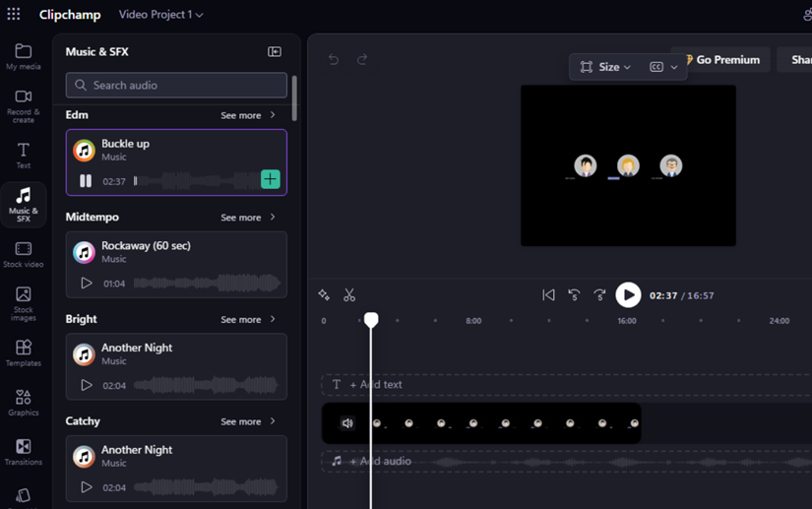The image size is (812, 509).
Task: Open the Transitions sidebar icon
Action: tap(24, 452)
